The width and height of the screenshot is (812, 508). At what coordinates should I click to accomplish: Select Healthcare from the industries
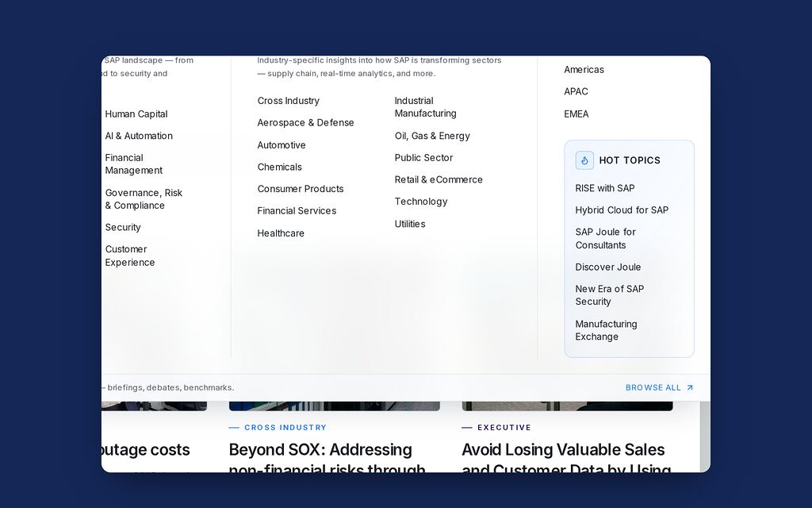tap(281, 233)
